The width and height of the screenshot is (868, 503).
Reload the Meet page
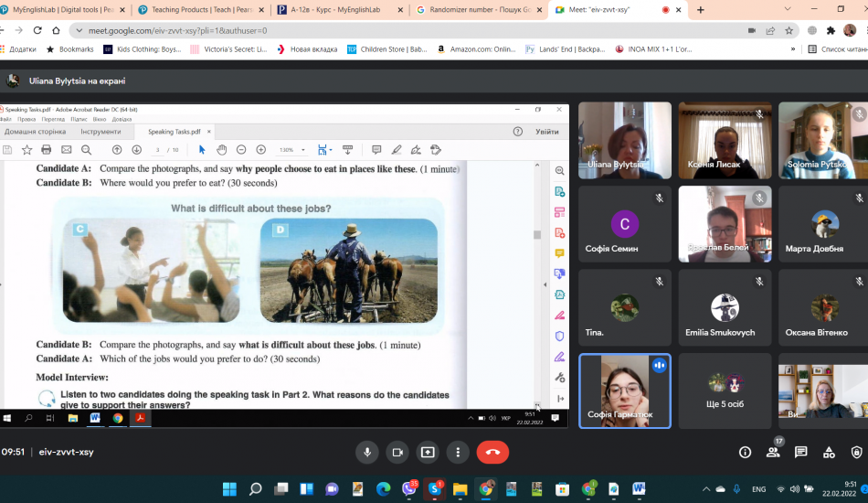click(56, 30)
